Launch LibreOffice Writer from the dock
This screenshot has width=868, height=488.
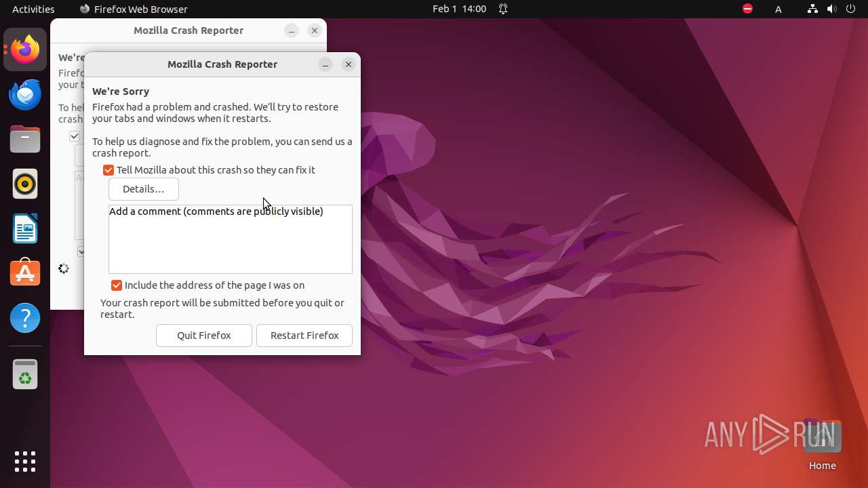click(x=25, y=228)
